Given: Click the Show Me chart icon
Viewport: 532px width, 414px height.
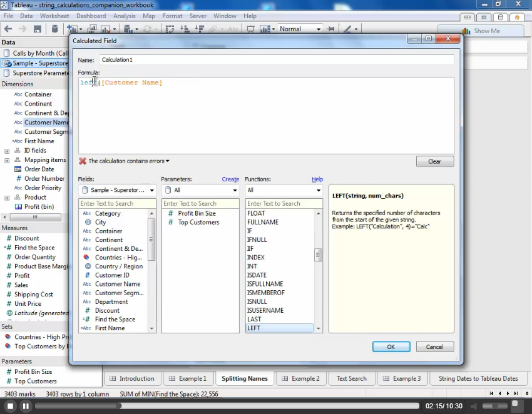Looking at the screenshot, I should [x=466, y=31].
